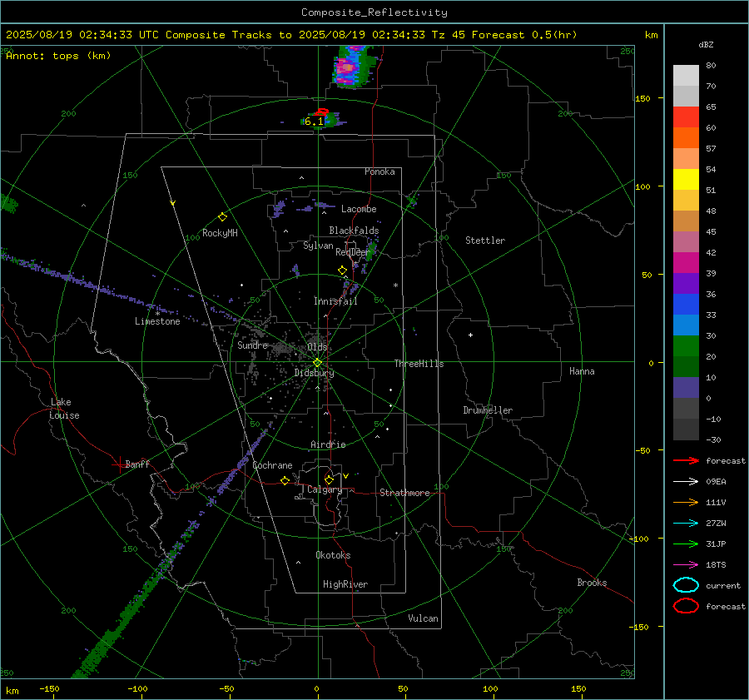Click the 0 dBZ purple color swatch

(686, 388)
